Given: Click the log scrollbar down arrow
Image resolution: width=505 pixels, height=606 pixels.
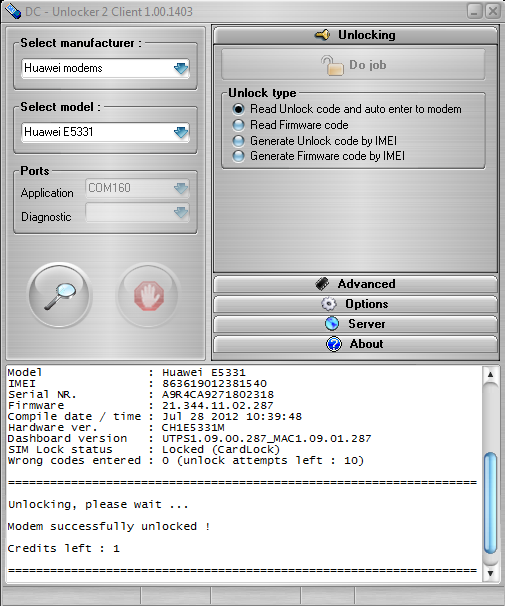Looking at the screenshot, I should (490, 573).
